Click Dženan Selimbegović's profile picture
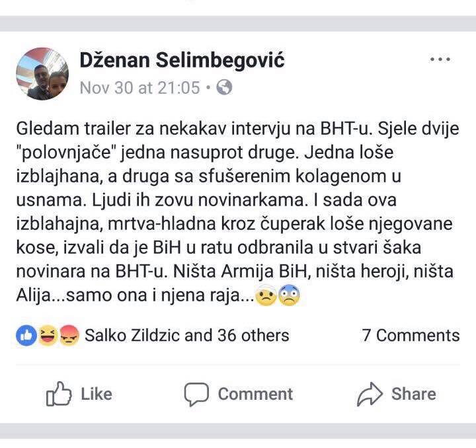 click(x=43, y=74)
